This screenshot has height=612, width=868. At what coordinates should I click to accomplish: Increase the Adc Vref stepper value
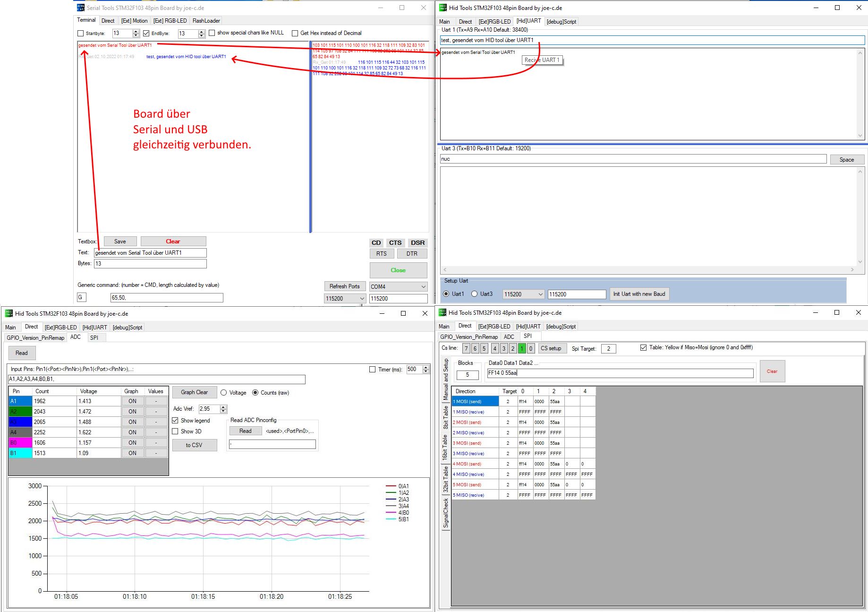coord(224,407)
